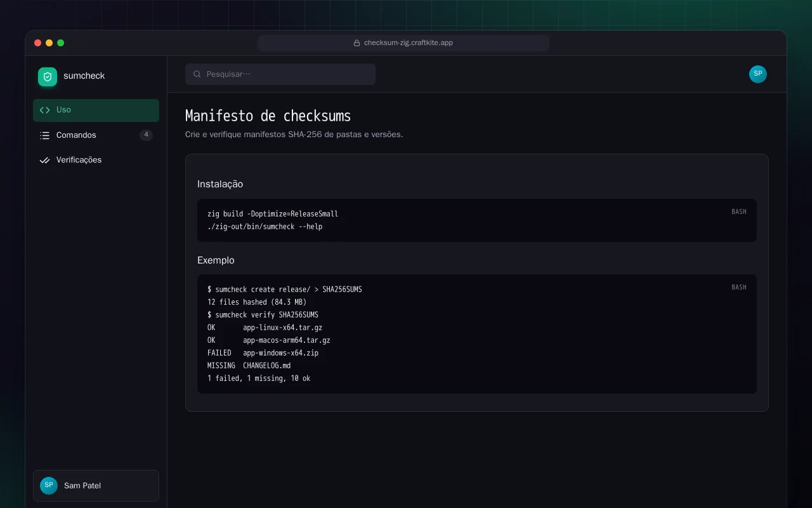This screenshot has width=812, height=508.
Task: Go to Comandos in sidebar
Action: [x=96, y=135]
